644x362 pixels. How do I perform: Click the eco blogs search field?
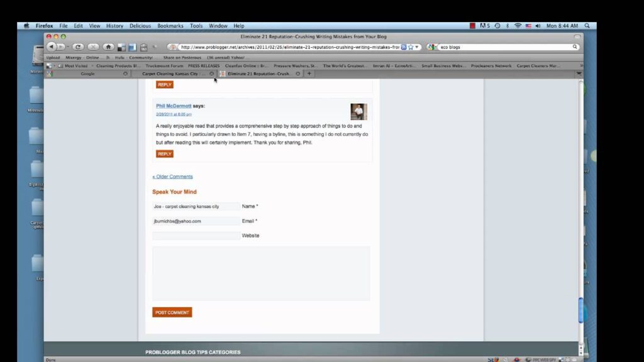pyautogui.click(x=505, y=47)
